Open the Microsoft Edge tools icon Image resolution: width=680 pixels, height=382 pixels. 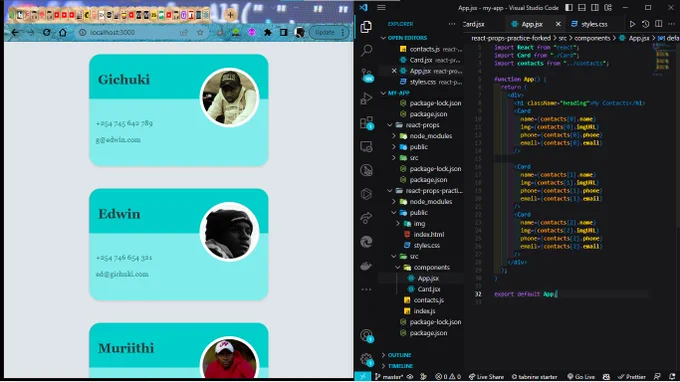point(366,242)
